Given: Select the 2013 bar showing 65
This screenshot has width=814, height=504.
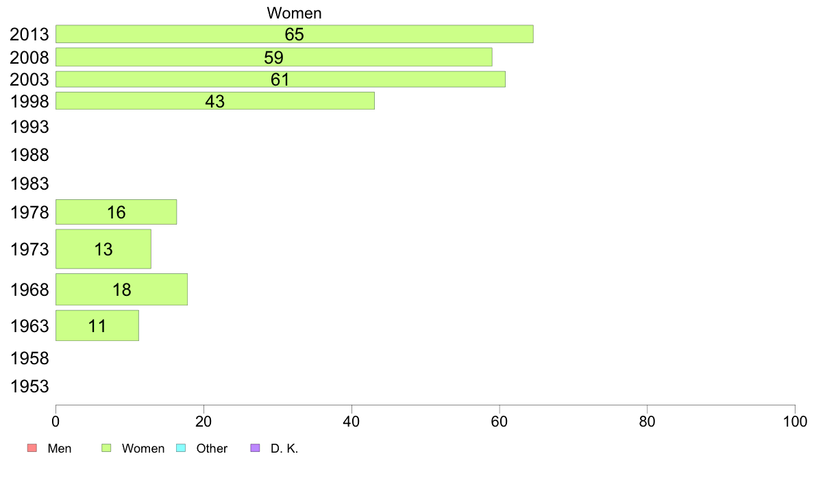Looking at the screenshot, I should (x=295, y=34).
